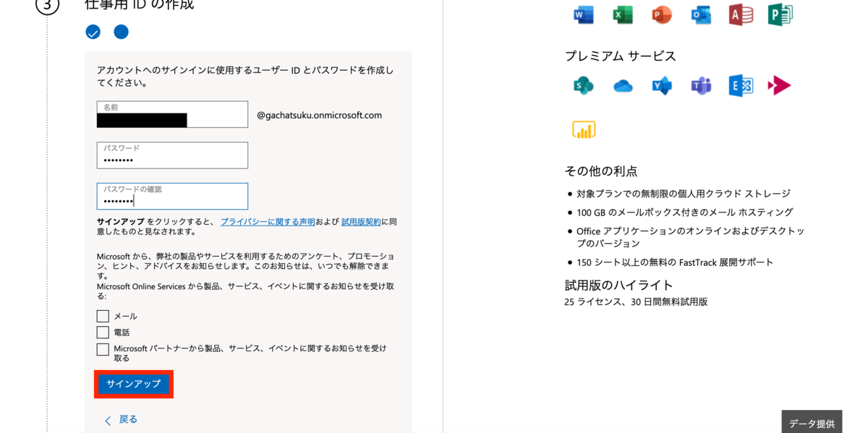Click the その他の利点 heading

[x=601, y=171]
